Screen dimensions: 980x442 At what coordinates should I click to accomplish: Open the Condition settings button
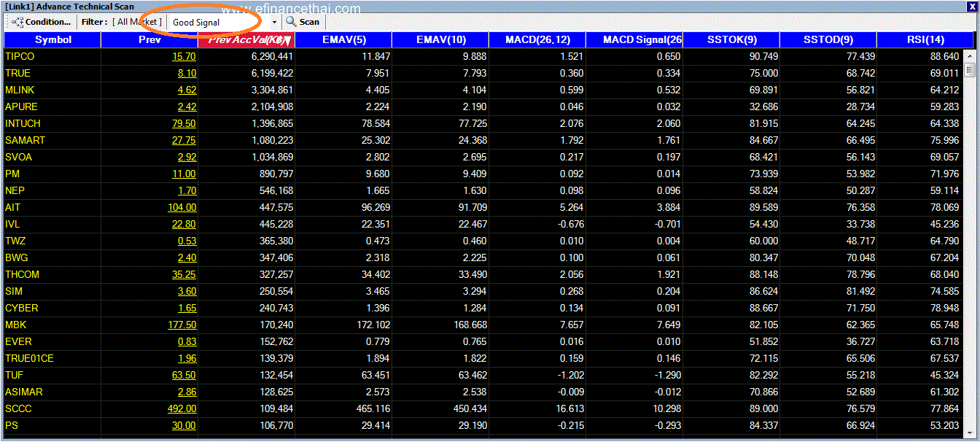point(42,22)
